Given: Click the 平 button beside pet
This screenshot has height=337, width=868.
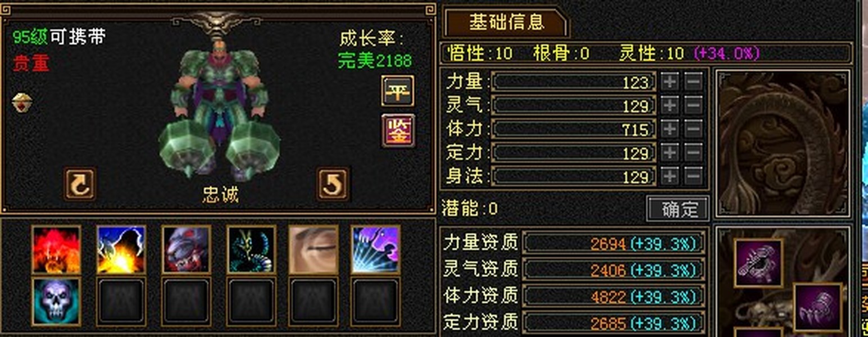Looking at the screenshot, I should point(398,91).
